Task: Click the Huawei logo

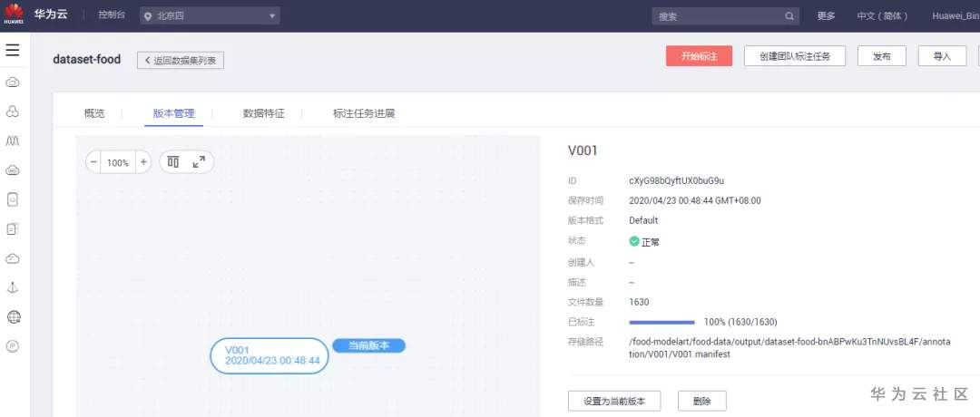Action: 13,14
